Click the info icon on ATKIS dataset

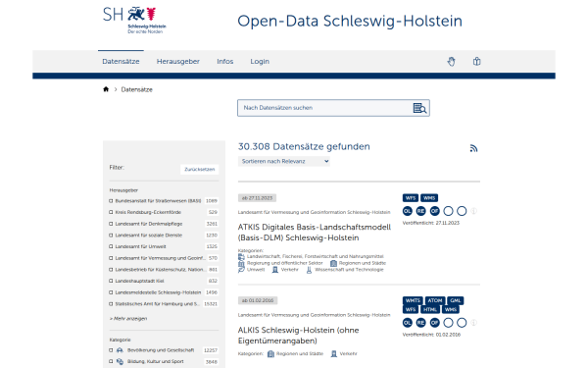coord(473,211)
